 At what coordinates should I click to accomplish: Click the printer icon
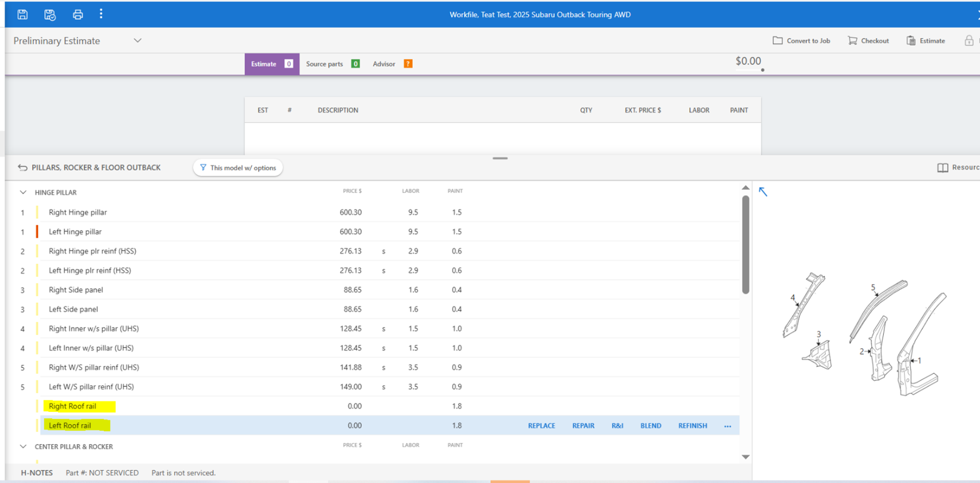point(77,15)
